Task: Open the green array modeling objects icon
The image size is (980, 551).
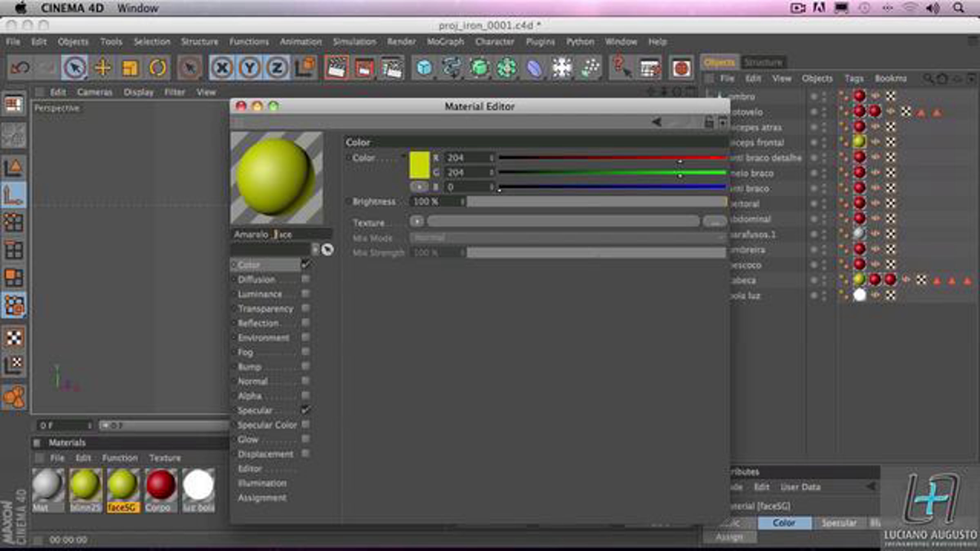Action: (x=507, y=67)
